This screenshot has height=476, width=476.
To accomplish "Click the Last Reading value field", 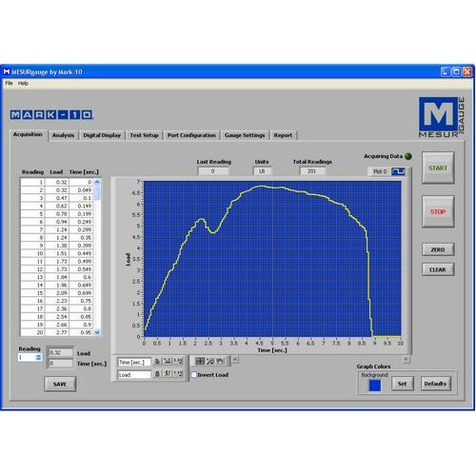I will [x=213, y=171].
